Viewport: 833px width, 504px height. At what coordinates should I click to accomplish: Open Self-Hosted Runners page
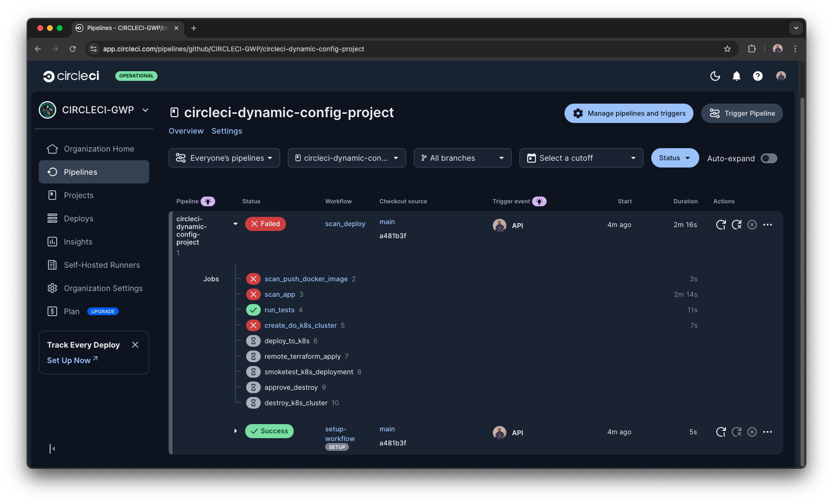[101, 265]
